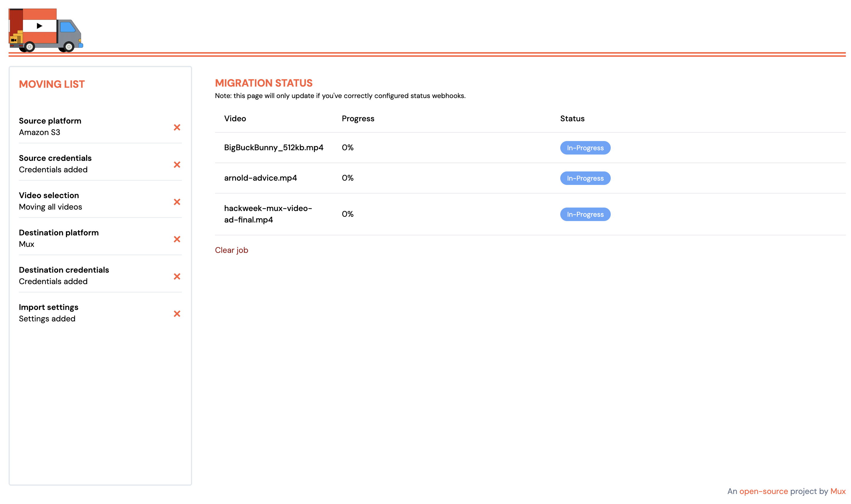Click the Clear job link
Image resolution: width=851 pixels, height=504 pixels.
click(x=231, y=250)
